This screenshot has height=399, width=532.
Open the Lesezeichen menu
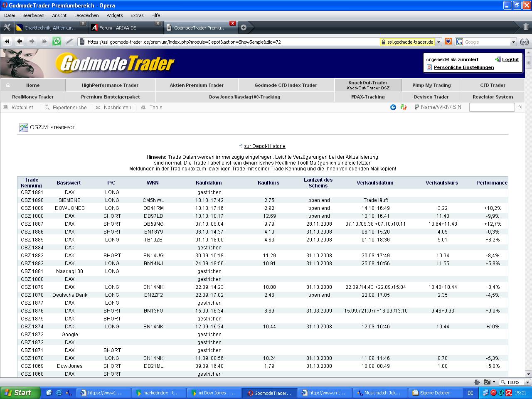coord(86,15)
